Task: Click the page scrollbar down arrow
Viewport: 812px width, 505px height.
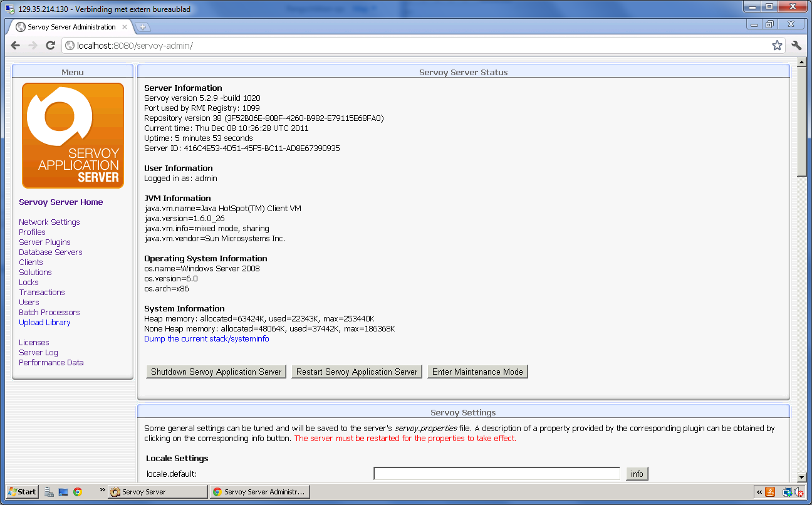Action: pyautogui.click(x=801, y=477)
